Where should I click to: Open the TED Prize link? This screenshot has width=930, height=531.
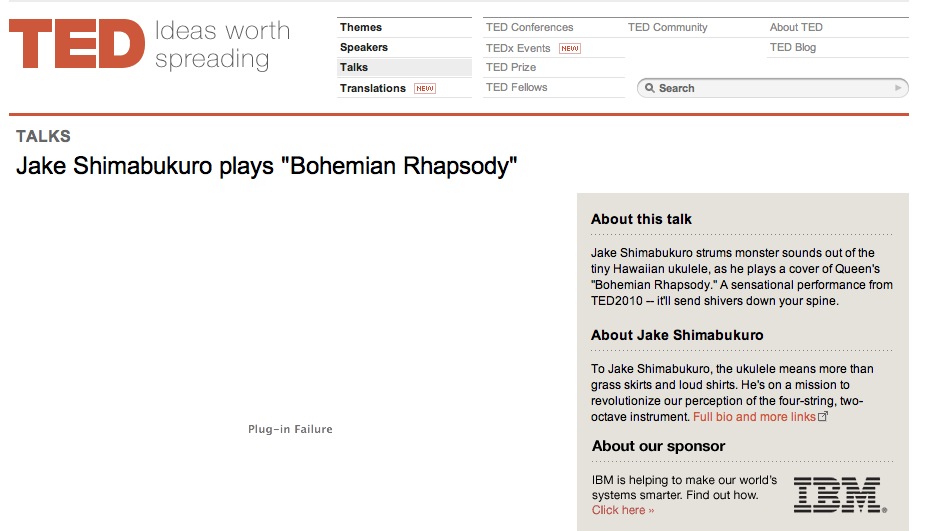(x=511, y=68)
